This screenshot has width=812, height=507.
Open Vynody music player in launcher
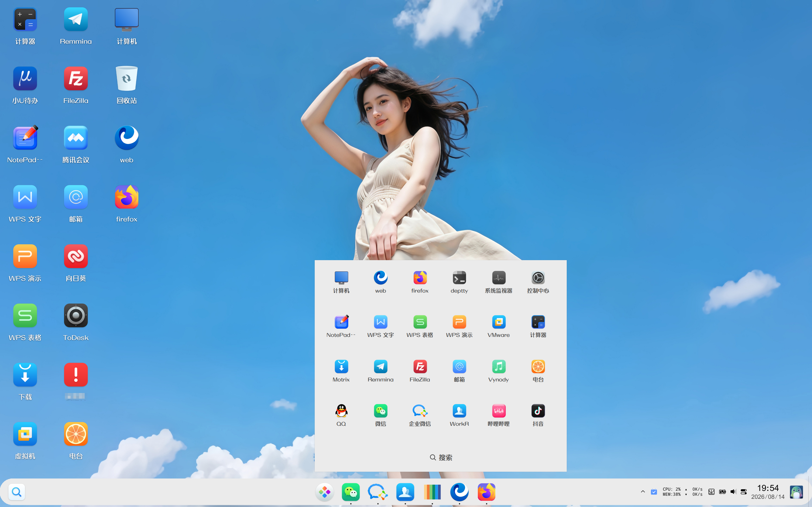click(x=498, y=371)
